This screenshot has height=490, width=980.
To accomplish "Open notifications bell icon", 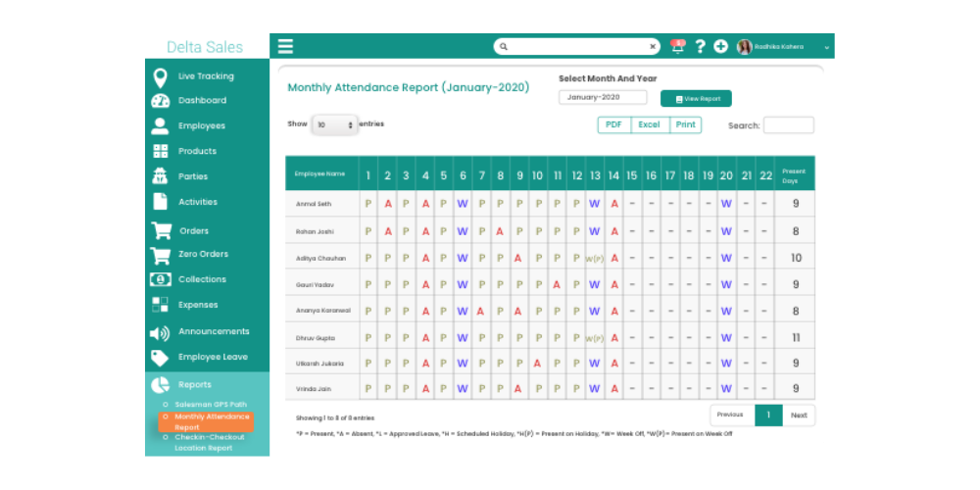I will [x=677, y=46].
